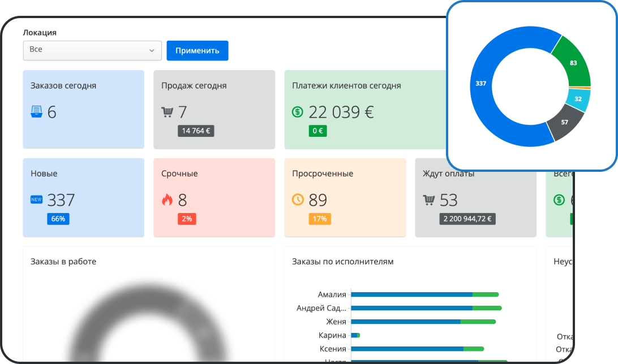The image size is (618, 364).
Task: Click the clock icon on Просроченные card
Action: point(298,200)
